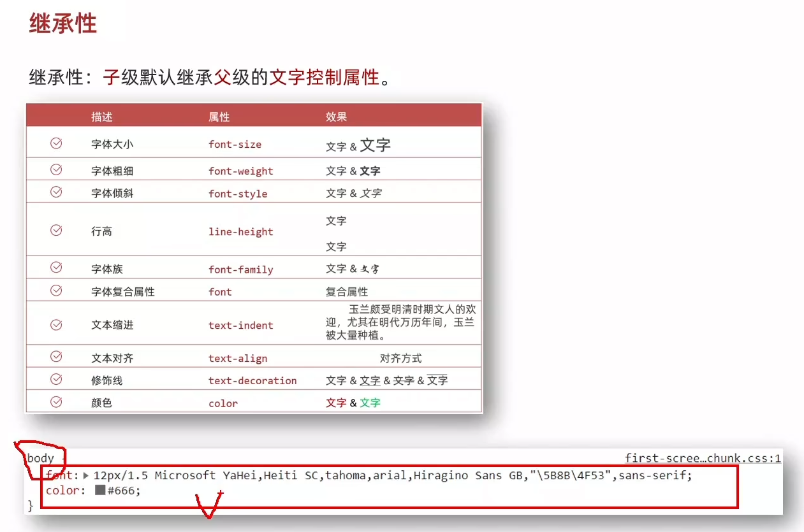804x532 pixels.
Task: Click the 继承性 slide title
Action: pos(63,24)
